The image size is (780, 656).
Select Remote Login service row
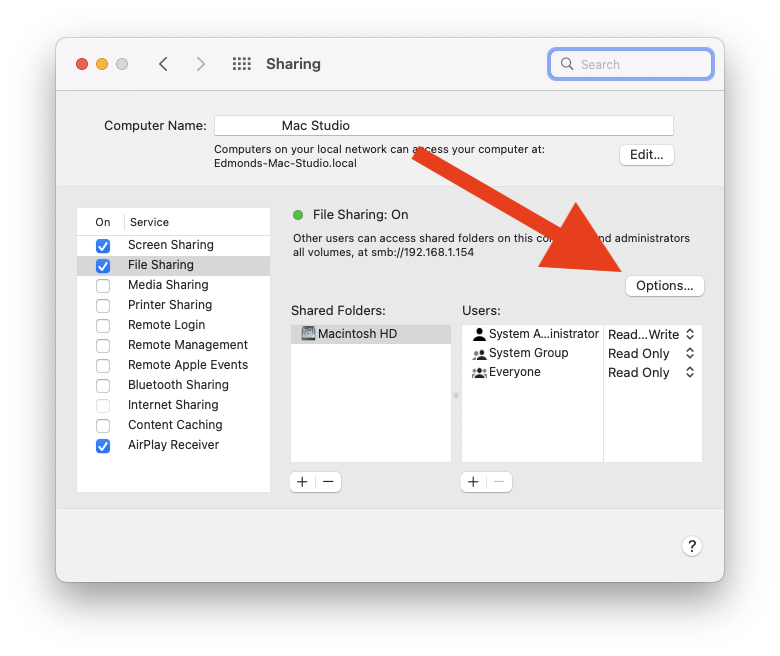[x=174, y=325]
